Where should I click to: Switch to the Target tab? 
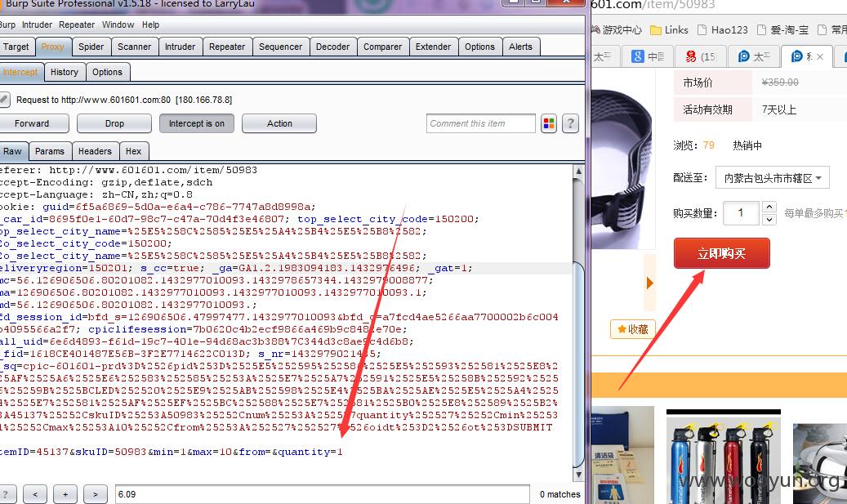pyautogui.click(x=16, y=47)
